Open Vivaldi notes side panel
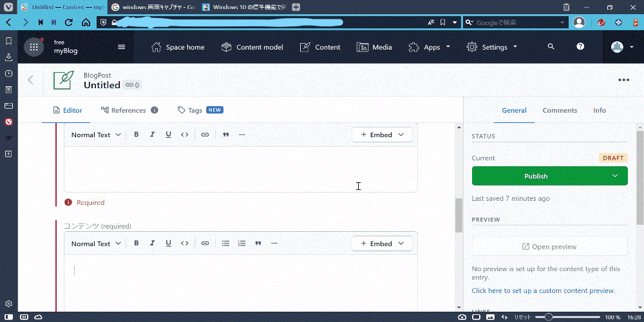This screenshot has height=322, width=644. [8, 90]
